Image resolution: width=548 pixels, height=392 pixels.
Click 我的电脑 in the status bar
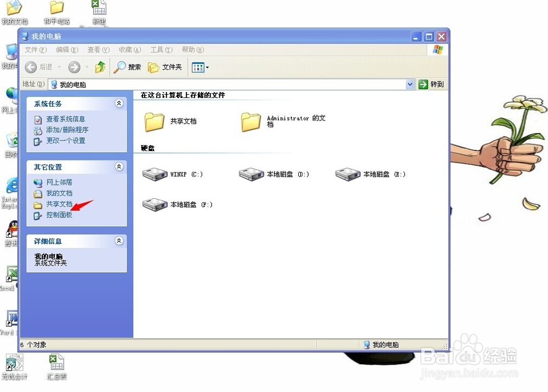[381, 345]
